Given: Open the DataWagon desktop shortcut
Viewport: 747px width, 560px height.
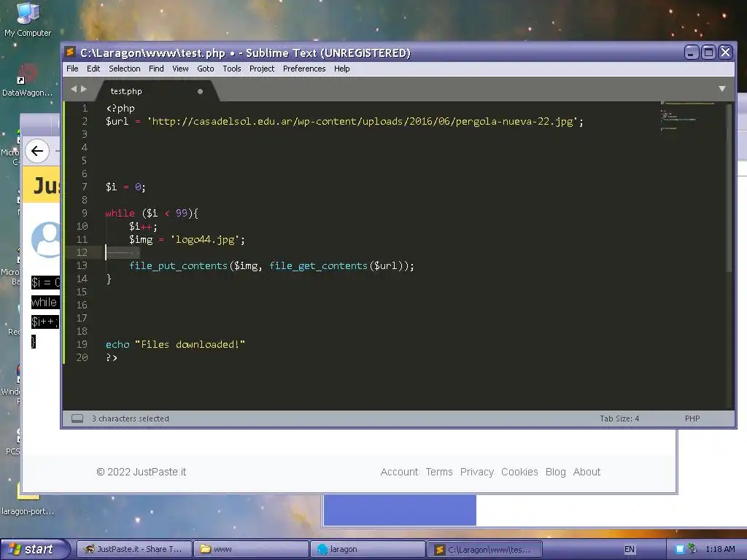Looking at the screenshot, I should coord(27,80).
